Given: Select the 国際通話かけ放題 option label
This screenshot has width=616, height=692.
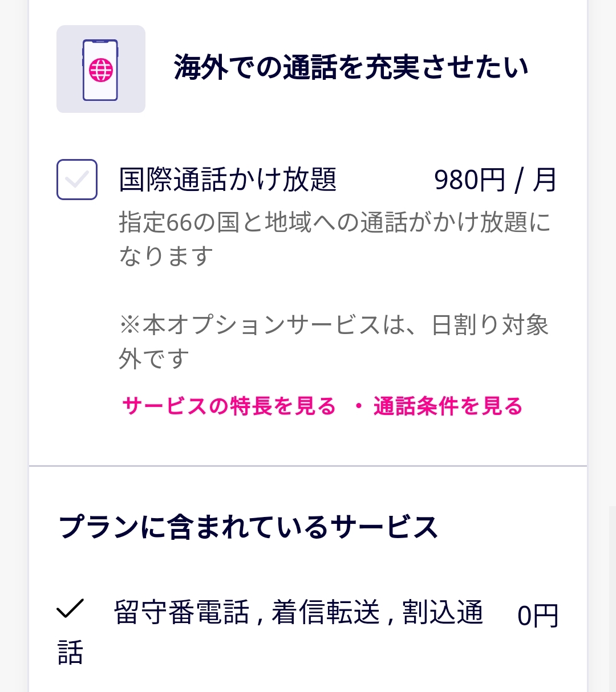Looking at the screenshot, I should coord(228,180).
